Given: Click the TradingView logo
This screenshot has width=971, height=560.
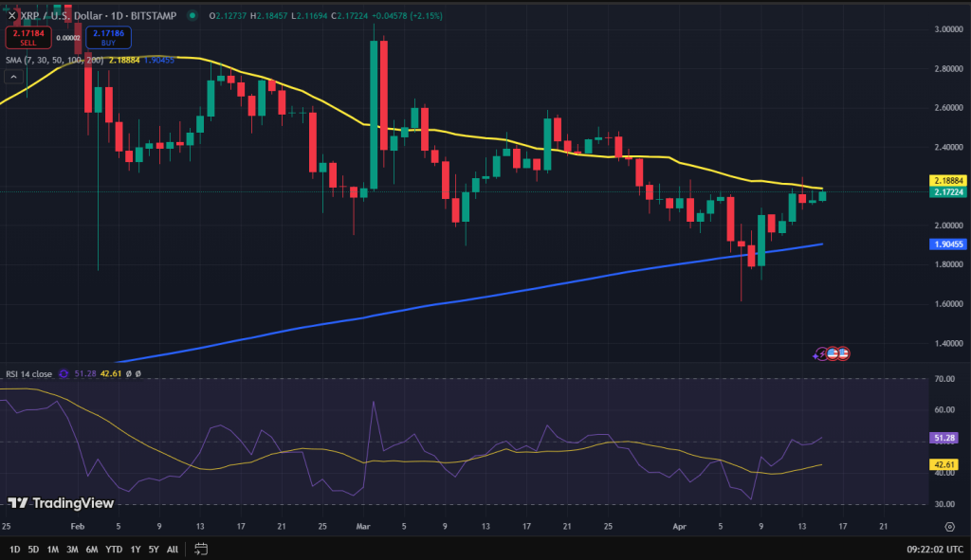Looking at the screenshot, I should (61, 503).
